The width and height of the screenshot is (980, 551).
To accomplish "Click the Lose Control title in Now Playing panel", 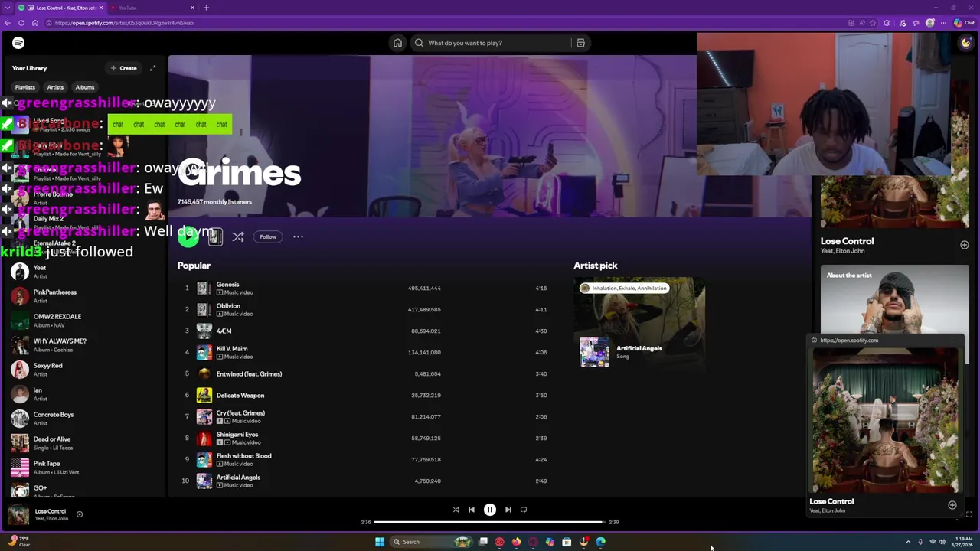I will [x=847, y=241].
